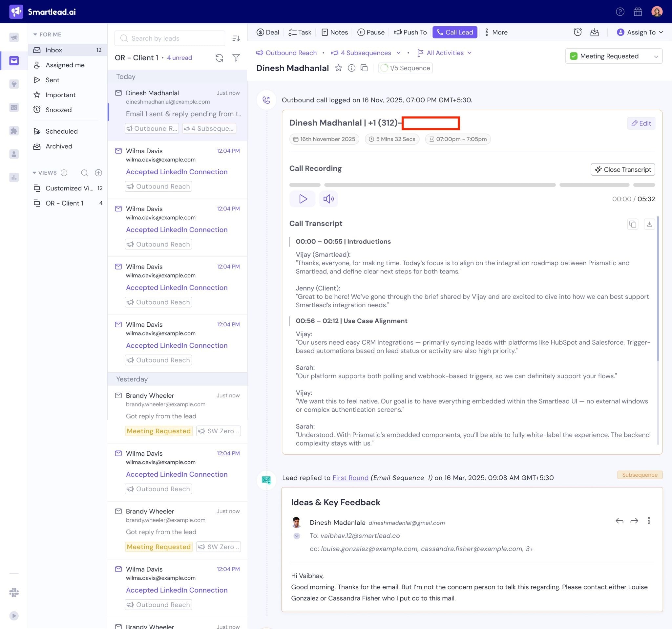This screenshot has width=672, height=629.
Task: Click the refresh icon in lead list
Action: (x=220, y=58)
